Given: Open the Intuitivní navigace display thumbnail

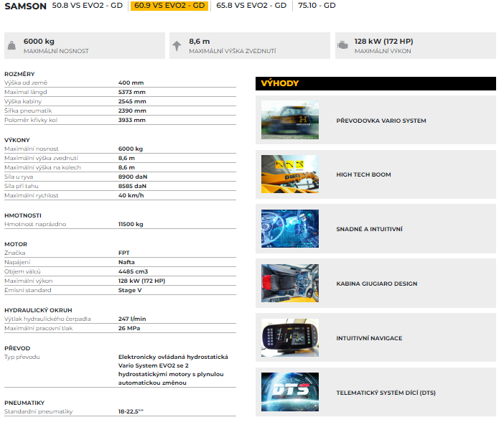Looking at the screenshot, I should tap(290, 338).
